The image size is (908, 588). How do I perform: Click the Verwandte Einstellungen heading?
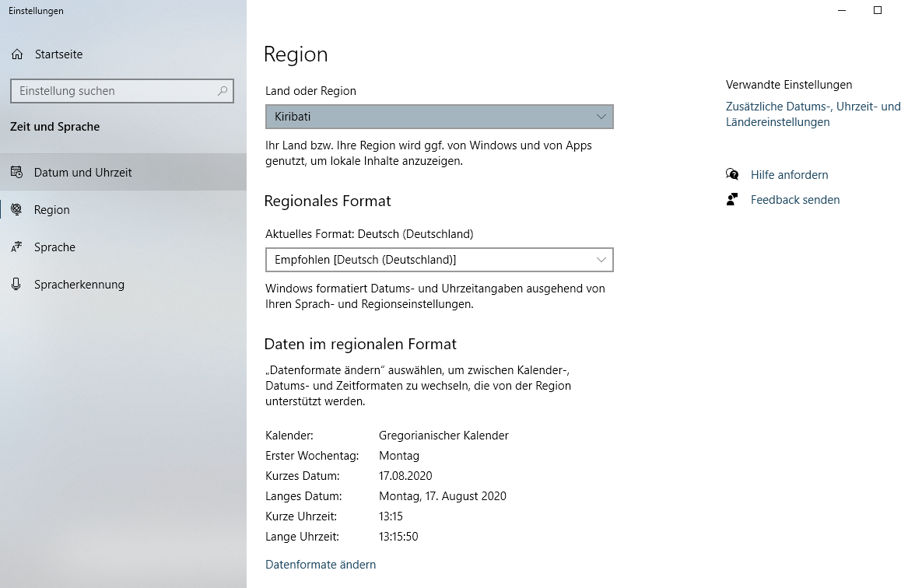point(789,85)
